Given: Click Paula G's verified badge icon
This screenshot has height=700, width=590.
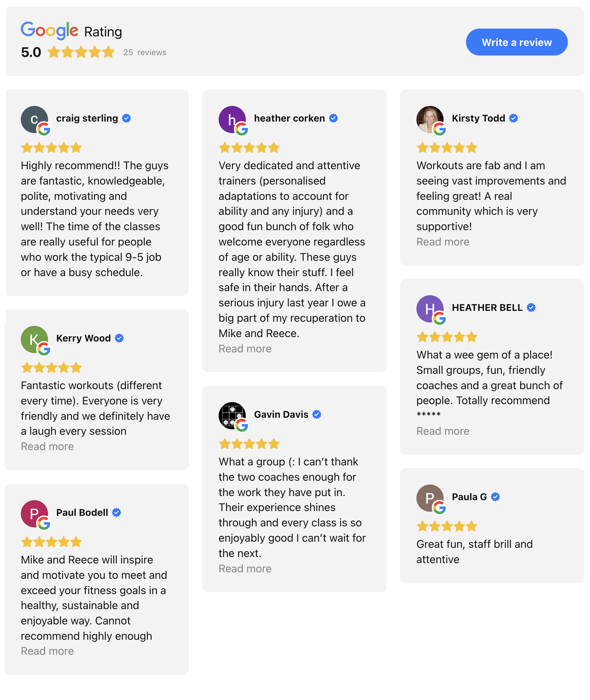Looking at the screenshot, I should [x=496, y=497].
